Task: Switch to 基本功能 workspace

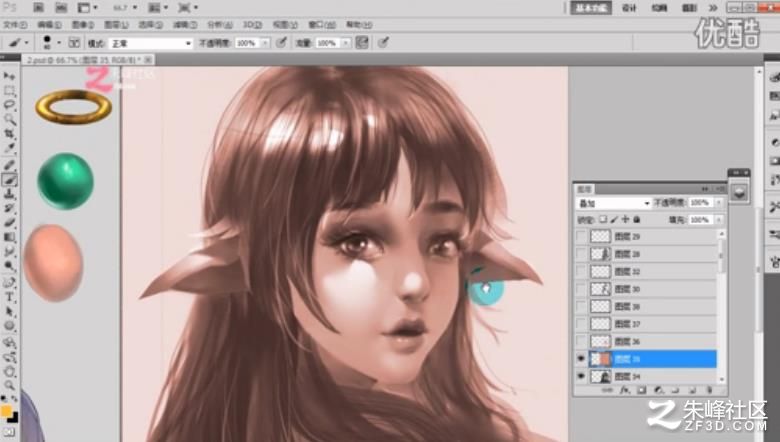Action: 591,8
